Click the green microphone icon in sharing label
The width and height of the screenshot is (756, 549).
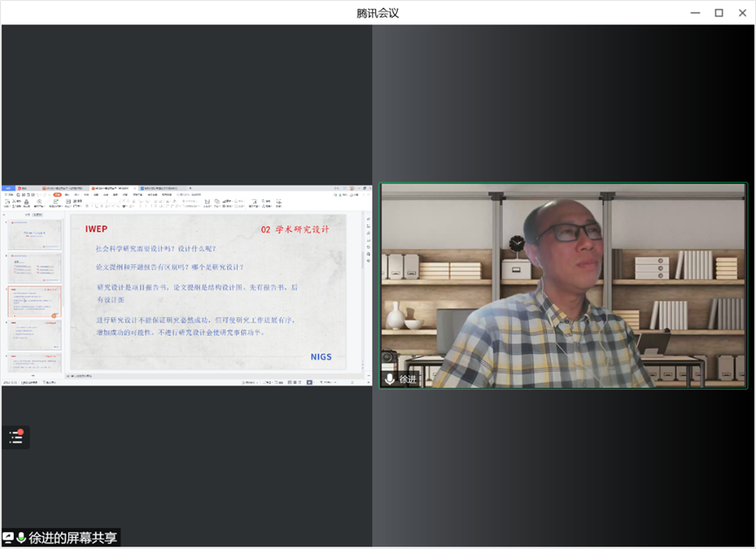pyautogui.click(x=21, y=538)
